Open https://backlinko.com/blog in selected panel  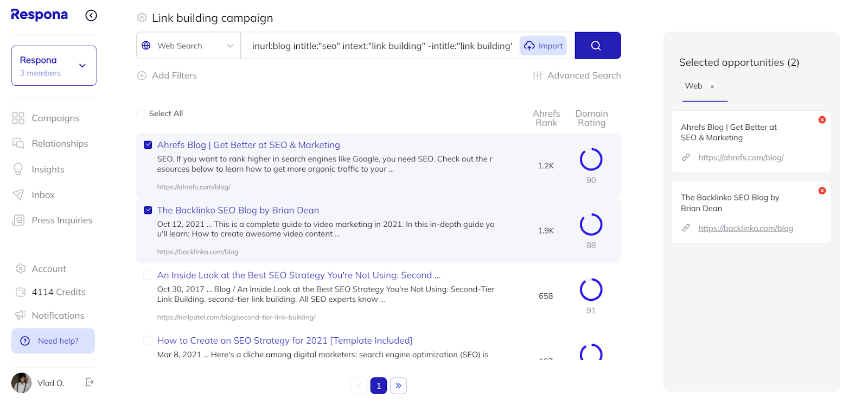tap(745, 228)
